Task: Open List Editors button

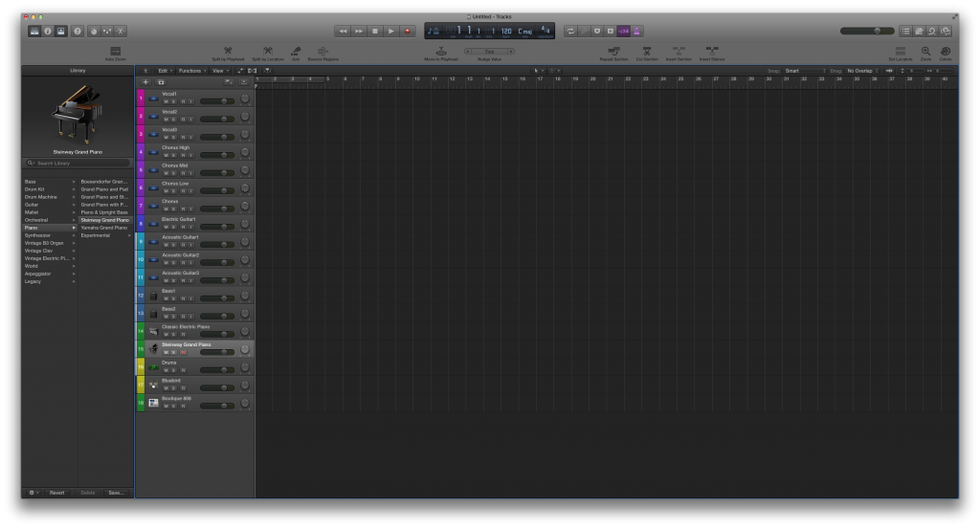Action: point(905,32)
